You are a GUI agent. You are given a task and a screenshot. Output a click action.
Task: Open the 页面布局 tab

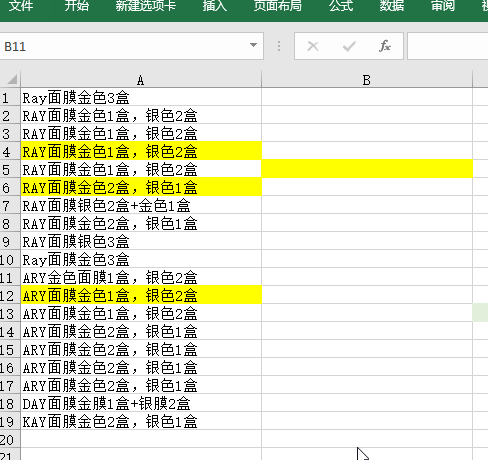pyautogui.click(x=277, y=6)
